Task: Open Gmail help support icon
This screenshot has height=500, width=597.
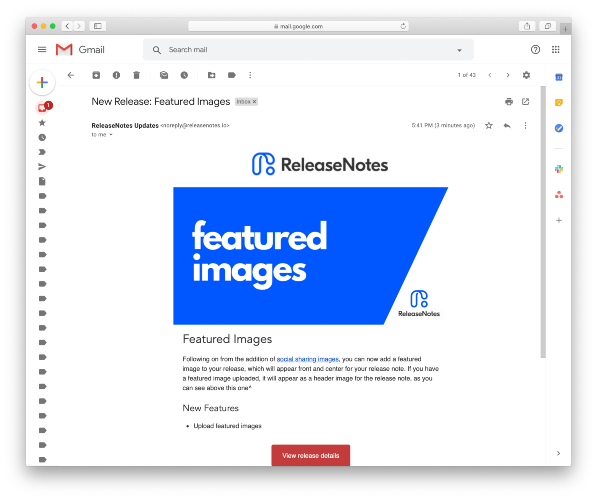Action: click(x=535, y=50)
